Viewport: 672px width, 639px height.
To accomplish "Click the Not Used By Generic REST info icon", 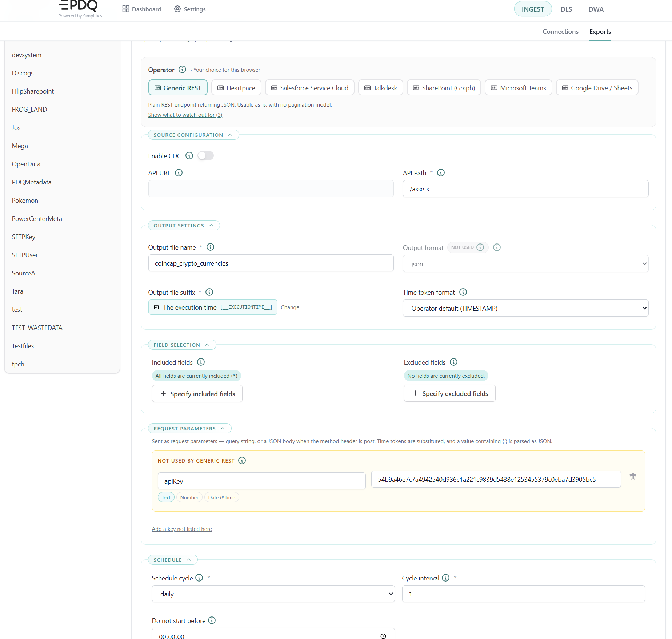I will coord(242,460).
